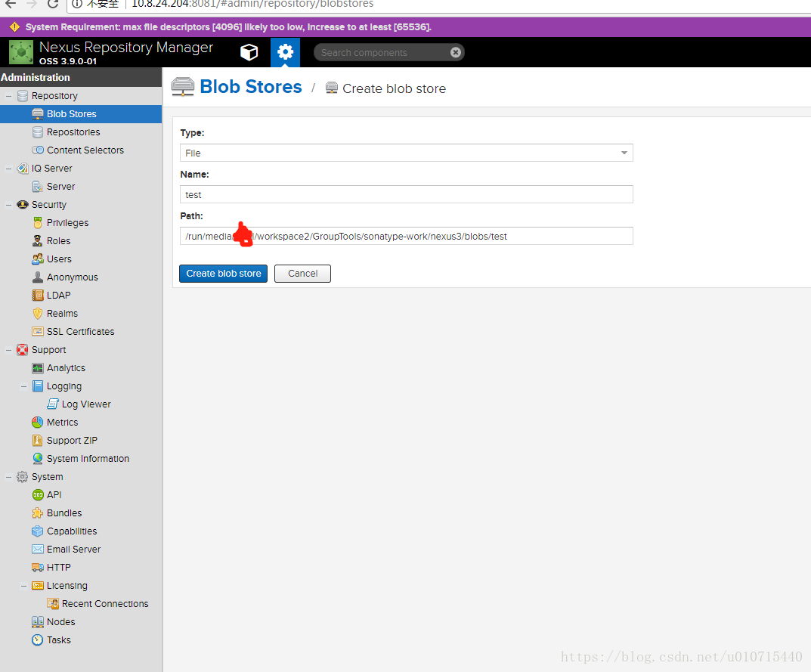Click Create blob store button
The height and width of the screenshot is (672, 811).
(x=224, y=273)
